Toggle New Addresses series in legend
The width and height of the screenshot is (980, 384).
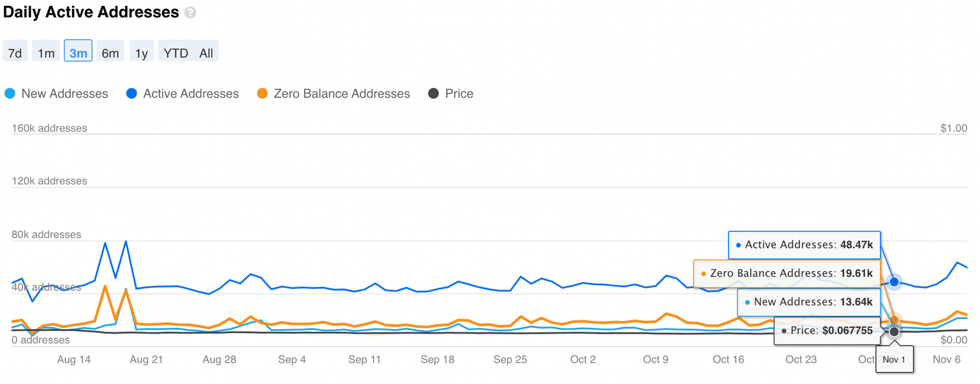64,94
